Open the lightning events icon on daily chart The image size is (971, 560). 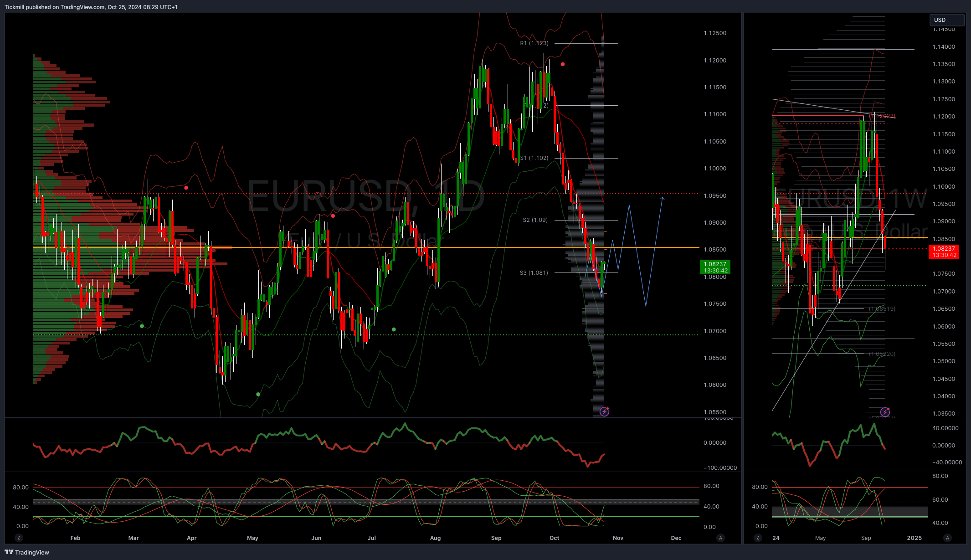[x=604, y=411]
